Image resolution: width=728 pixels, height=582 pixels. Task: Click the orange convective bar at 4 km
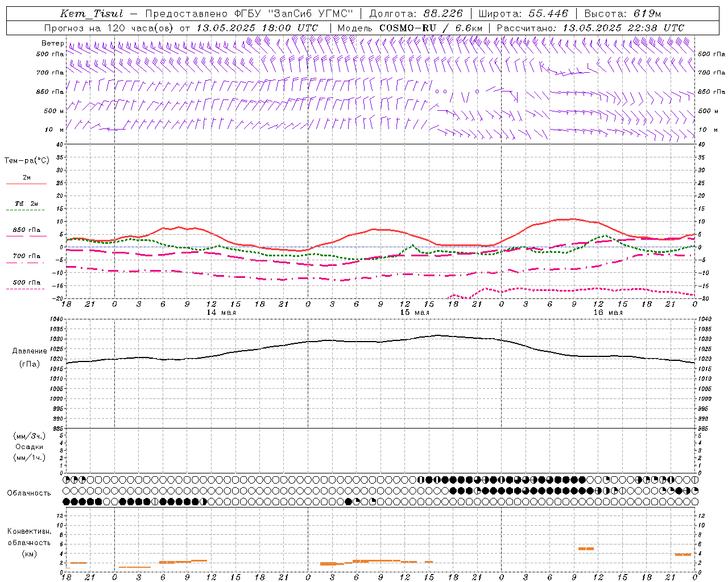683,554
